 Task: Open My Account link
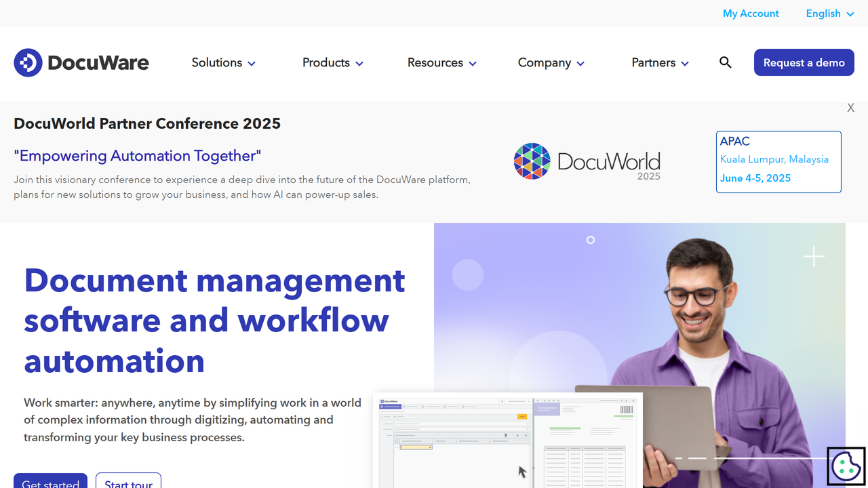(x=751, y=14)
